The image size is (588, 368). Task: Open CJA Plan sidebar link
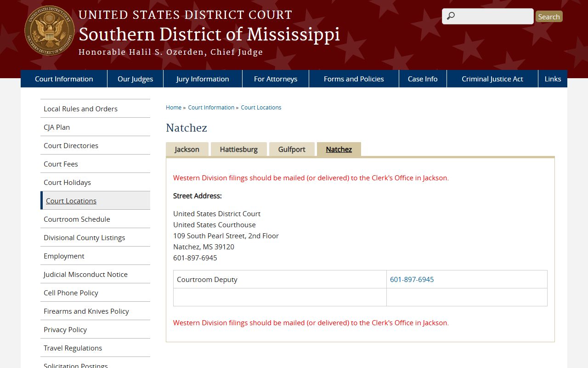[x=95, y=127]
